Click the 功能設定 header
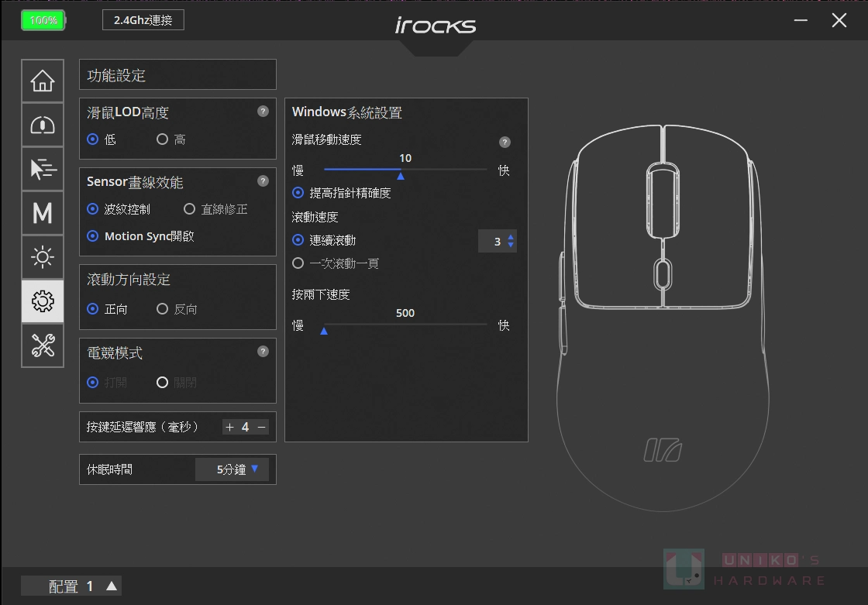 tap(177, 74)
